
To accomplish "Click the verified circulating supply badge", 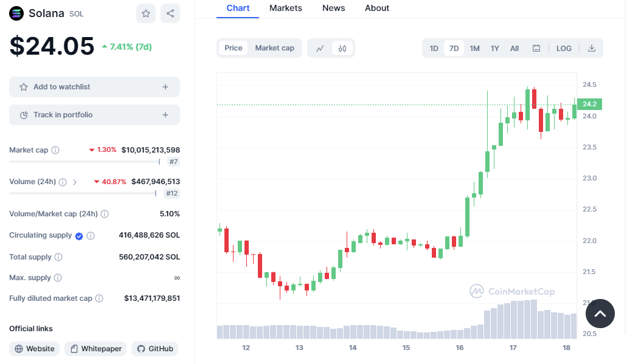I will point(79,236).
